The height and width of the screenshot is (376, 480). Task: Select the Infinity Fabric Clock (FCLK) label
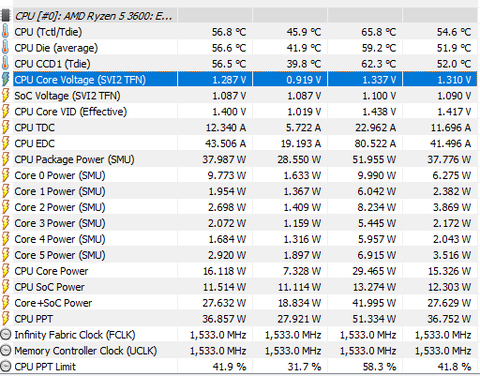(75, 335)
